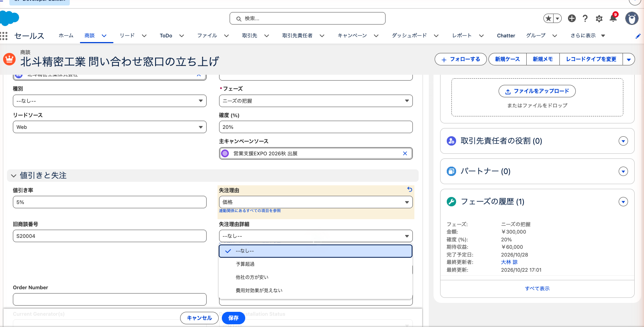Click the edit navigation pencil icon
This screenshot has height=327, width=644.
pos(638,36)
